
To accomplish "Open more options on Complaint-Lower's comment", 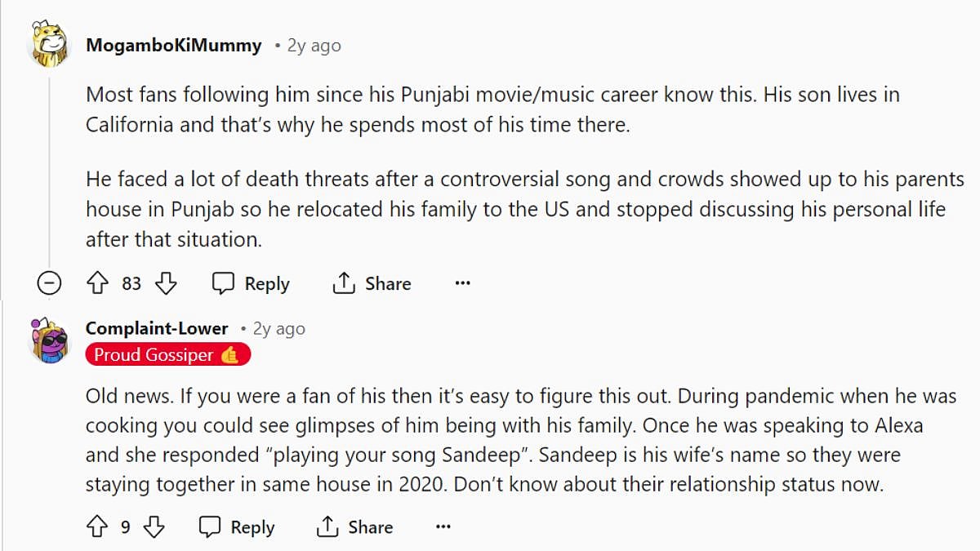I will [x=443, y=527].
